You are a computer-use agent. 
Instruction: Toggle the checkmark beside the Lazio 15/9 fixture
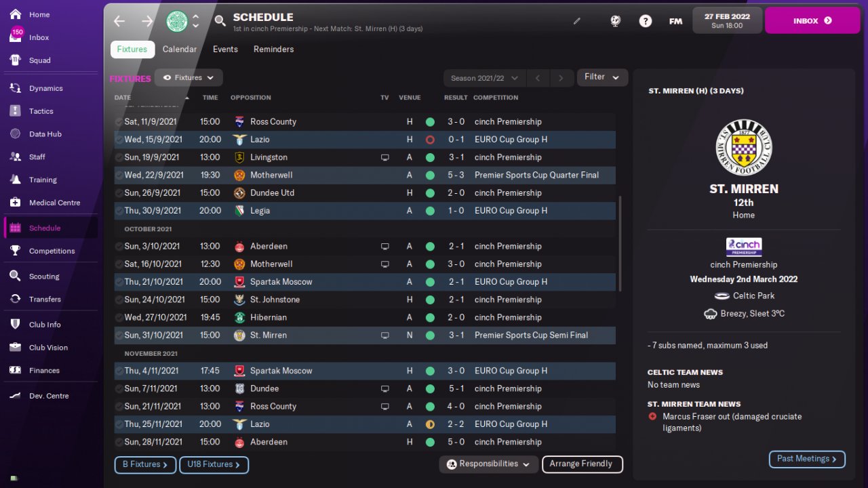pyautogui.click(x=119, y=140)
